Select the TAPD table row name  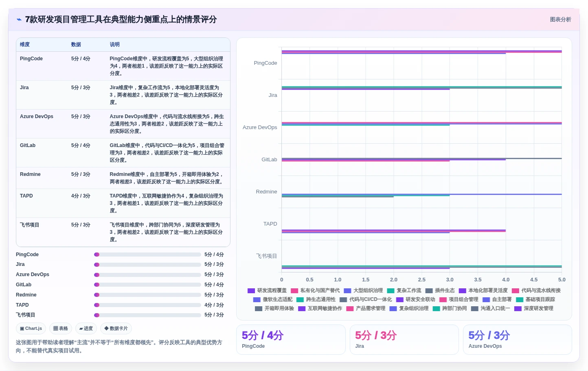pyautogui.click(x=26, y=196)
